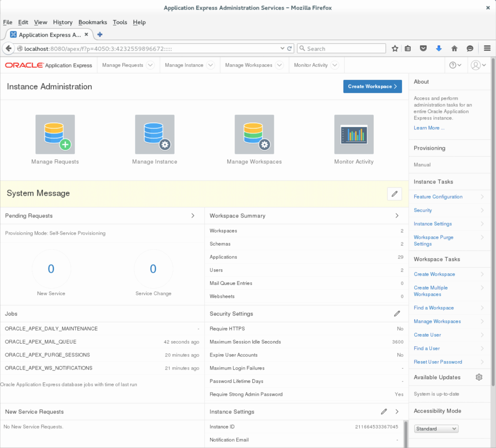Open the Manage Instance database icon

pos(155,134)
